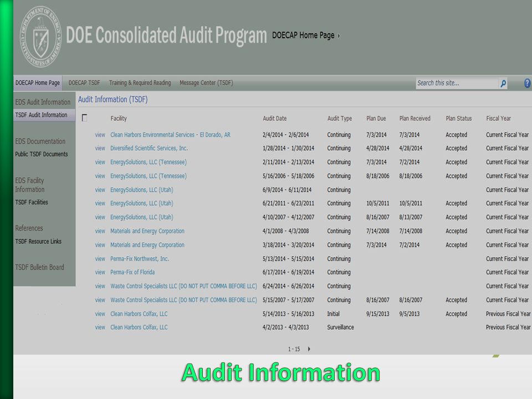Click view for the Perma-Fix Northwest row
Screen dimensions: 532x399
tap(100, 259)
